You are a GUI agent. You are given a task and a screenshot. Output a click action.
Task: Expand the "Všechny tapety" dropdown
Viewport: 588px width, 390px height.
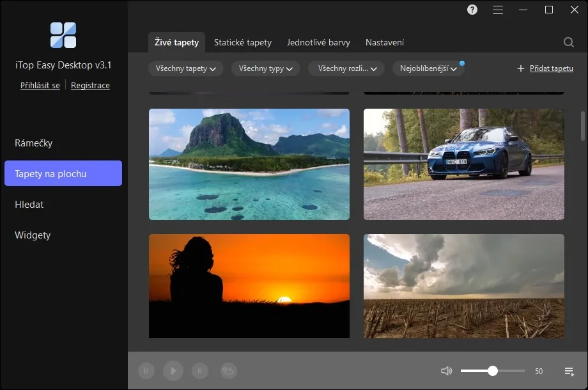pos(186,68)
